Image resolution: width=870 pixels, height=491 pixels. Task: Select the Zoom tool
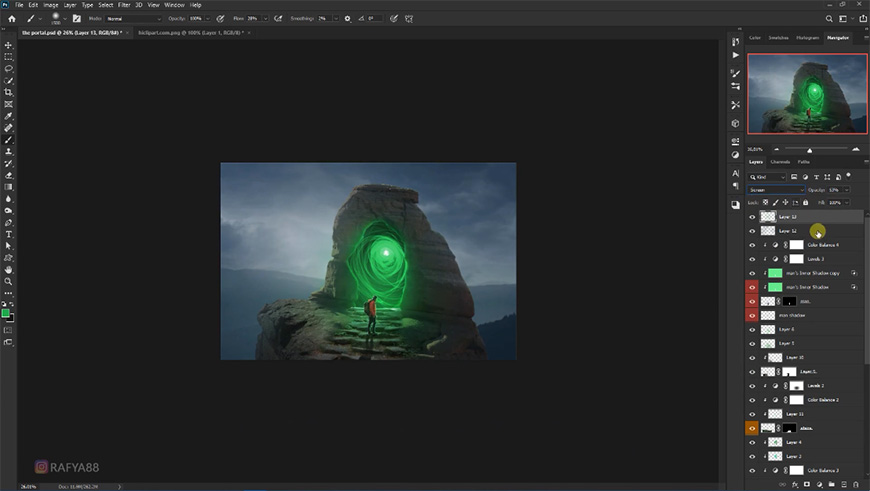click(x=8, y=281)
